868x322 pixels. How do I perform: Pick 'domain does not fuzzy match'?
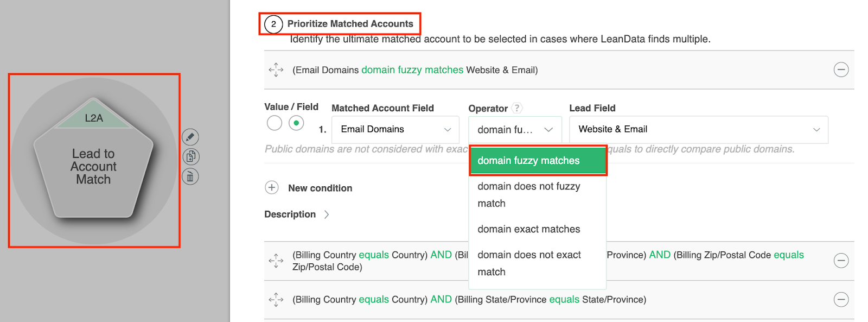[529, 194]
